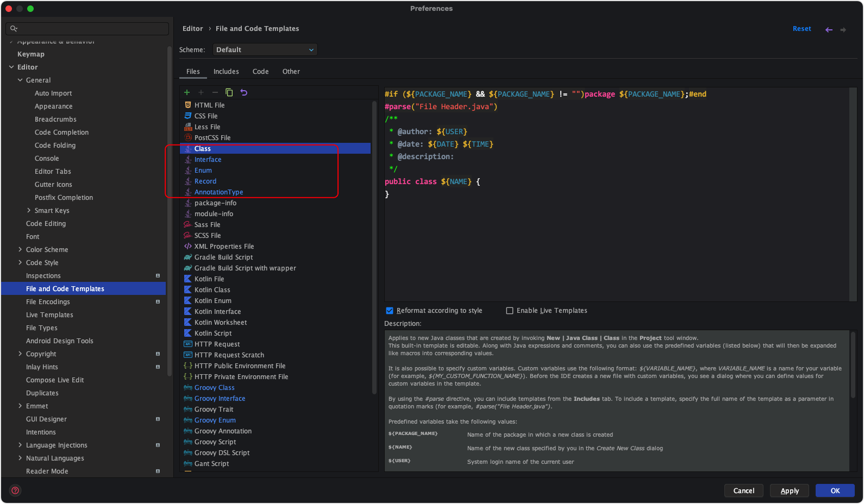This screenshot has width=864, height=504.
Task: Click the Copy Template icon
Action: (229, 92)
